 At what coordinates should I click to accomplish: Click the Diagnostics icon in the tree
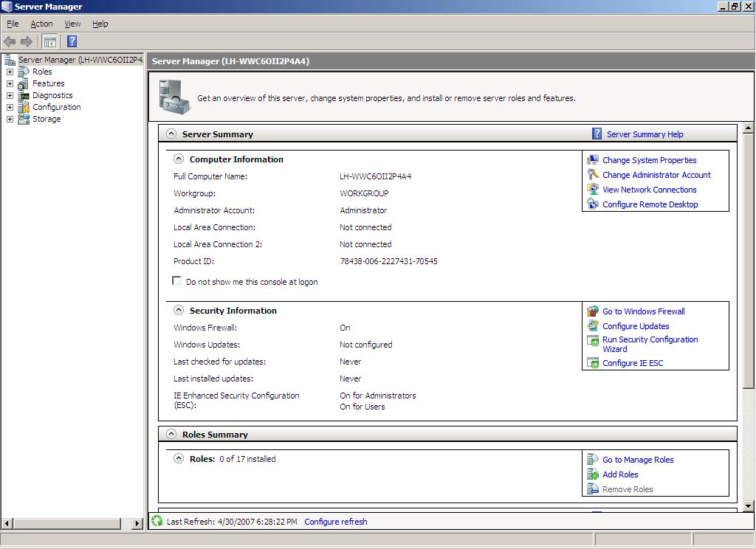24,95
